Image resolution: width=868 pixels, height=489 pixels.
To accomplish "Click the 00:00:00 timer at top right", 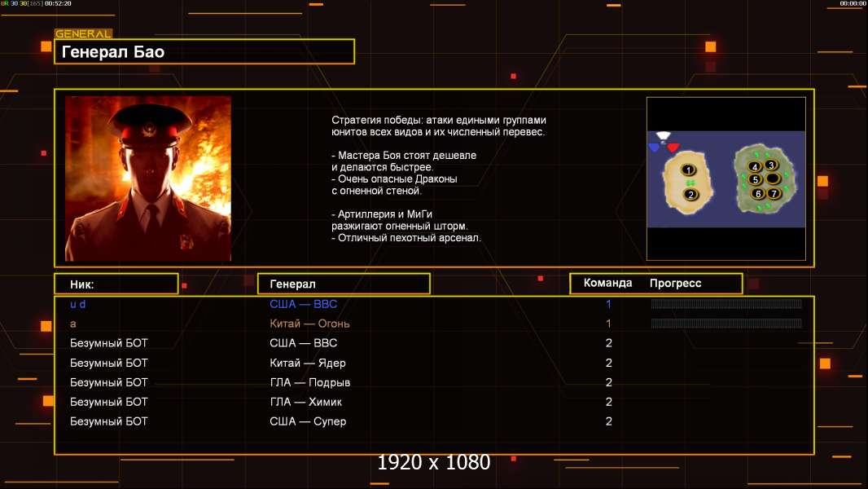I will point(853,3).
